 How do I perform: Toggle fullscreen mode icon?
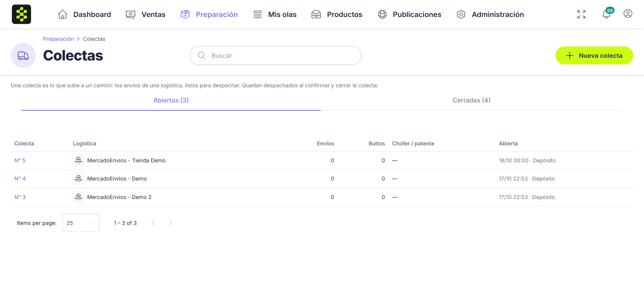(581, 14)
